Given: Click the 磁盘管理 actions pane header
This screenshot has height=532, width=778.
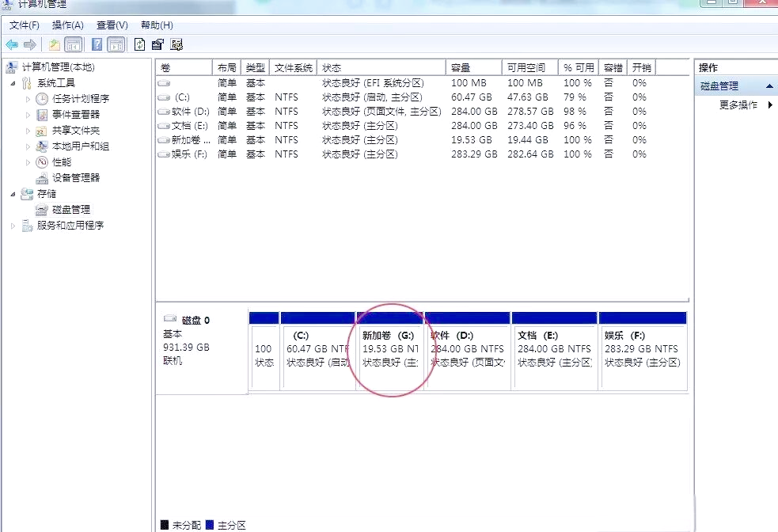Looking at the screenshot, I should (736, 86).
